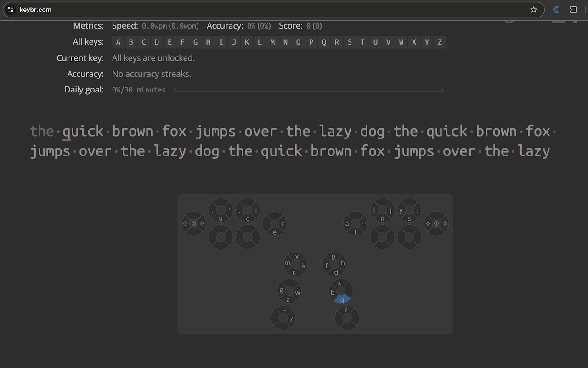
Task: Click the slash key on the virtual keyboard
Action: (x=290, y=319)
